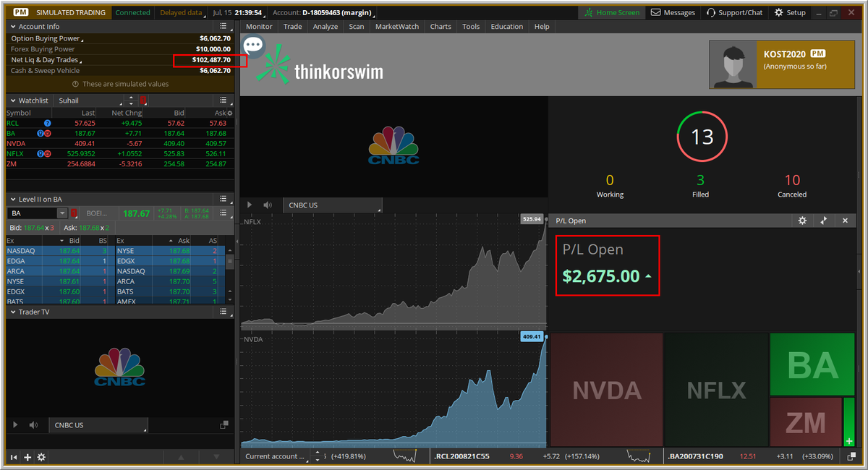The height and width of the screenshot is (470, 868).
Task: Mute the Trader TV volume in left sidebar
Action: point(33,425)
